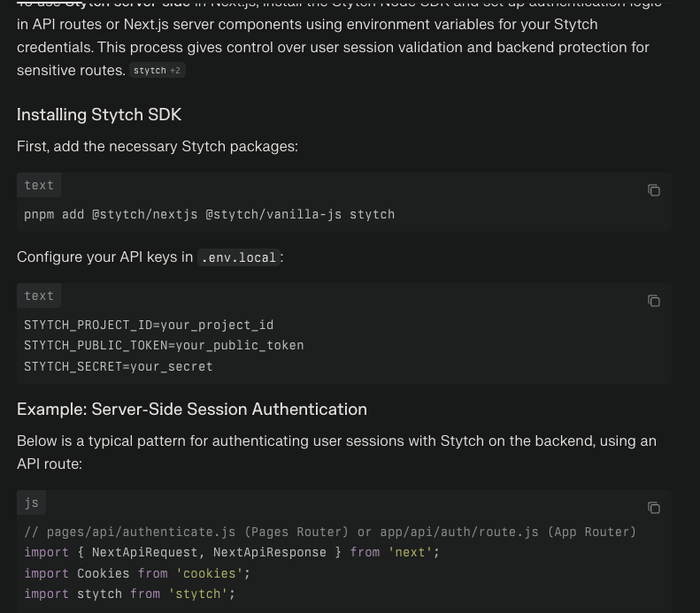Click 'First, add the necessary Stytch packages' text

pos(158,147)
